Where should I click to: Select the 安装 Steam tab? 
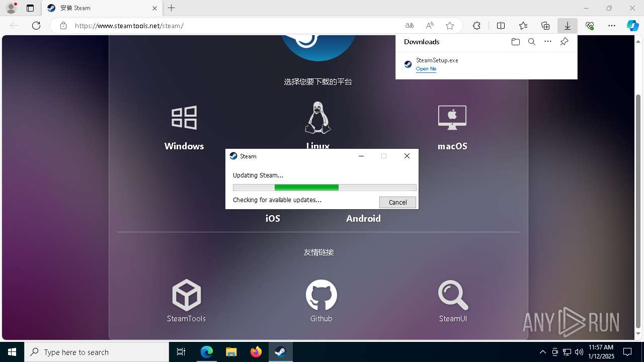click(102, 8)
